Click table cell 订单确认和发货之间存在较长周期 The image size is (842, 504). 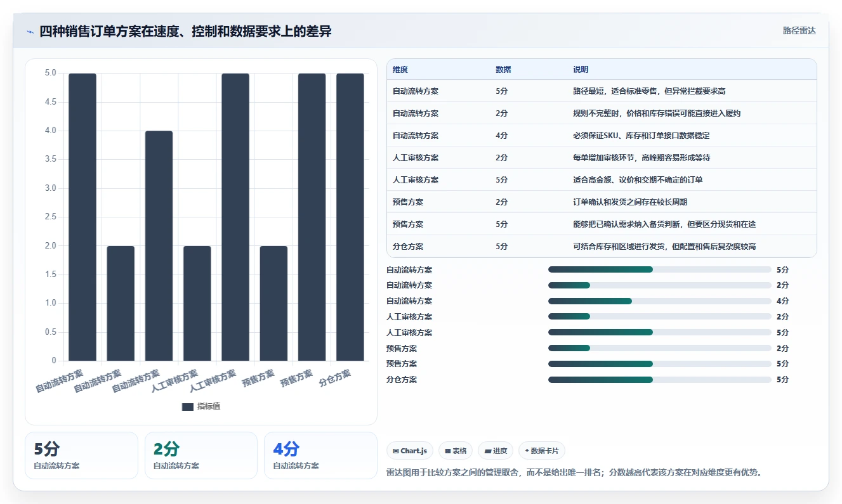[x=630, y=202]
